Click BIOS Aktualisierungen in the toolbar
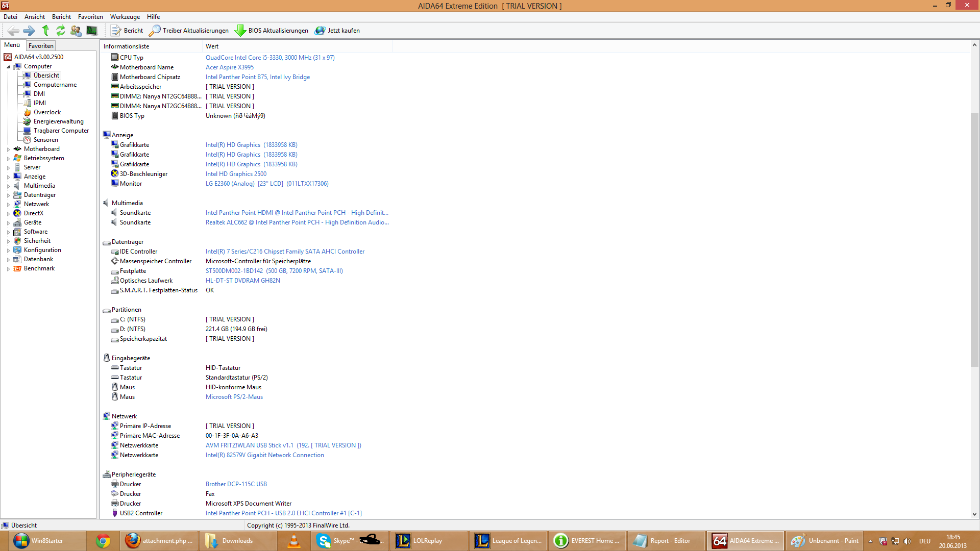 (272, 31)
